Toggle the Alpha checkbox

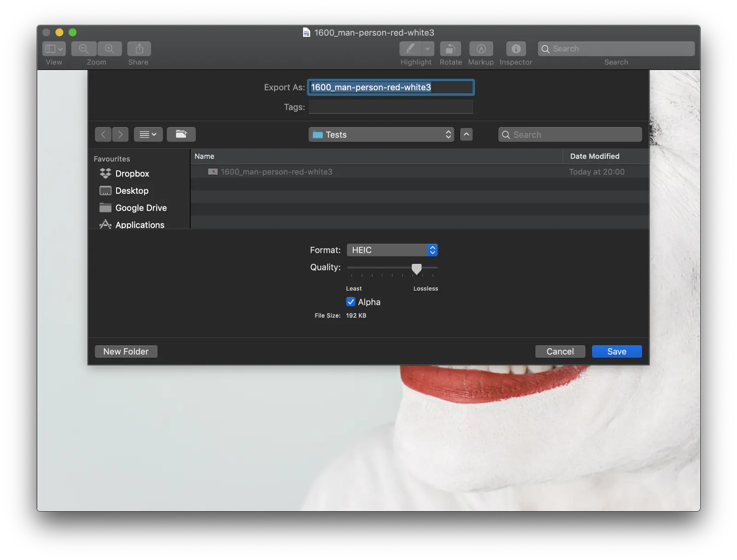tap(351, 302)
